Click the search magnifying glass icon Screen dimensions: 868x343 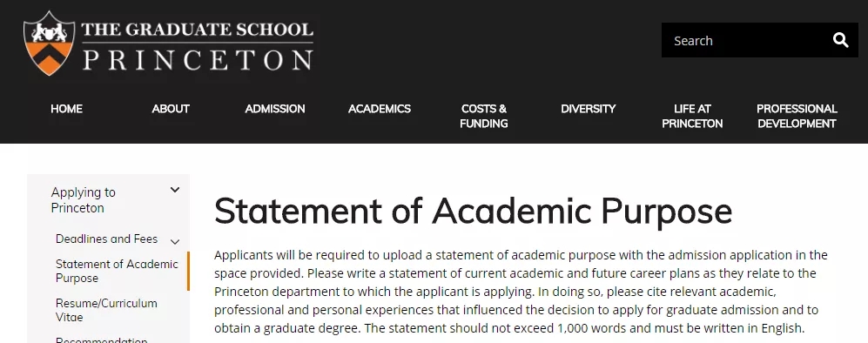(x=840, y=40)
